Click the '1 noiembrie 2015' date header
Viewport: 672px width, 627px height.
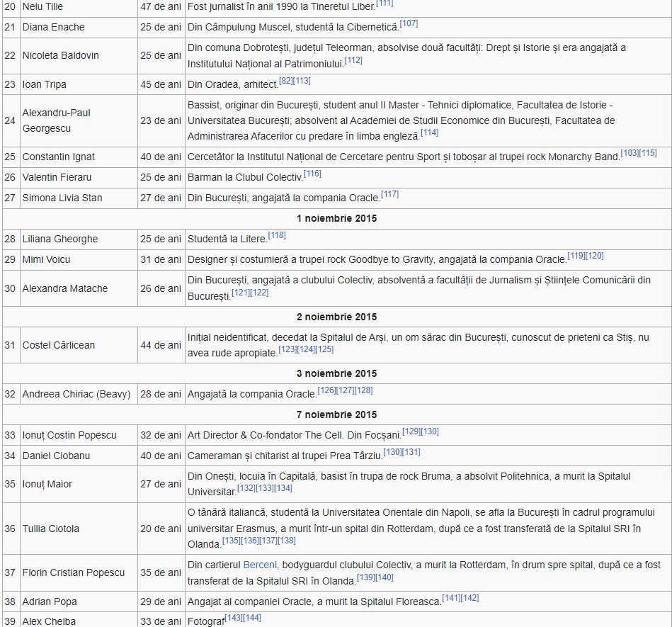(x=336, y=219)
